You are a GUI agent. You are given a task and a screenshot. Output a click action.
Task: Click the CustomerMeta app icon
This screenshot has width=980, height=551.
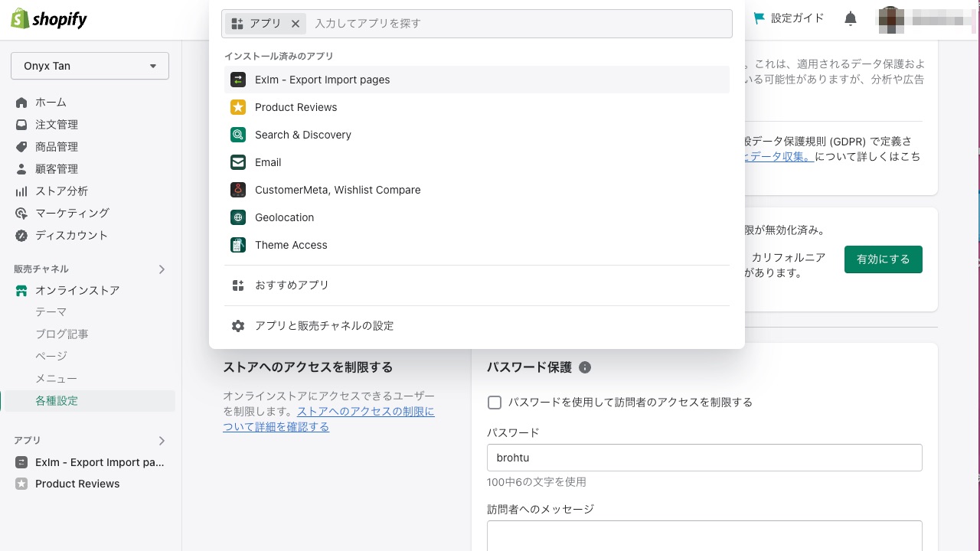click(238, 190)
